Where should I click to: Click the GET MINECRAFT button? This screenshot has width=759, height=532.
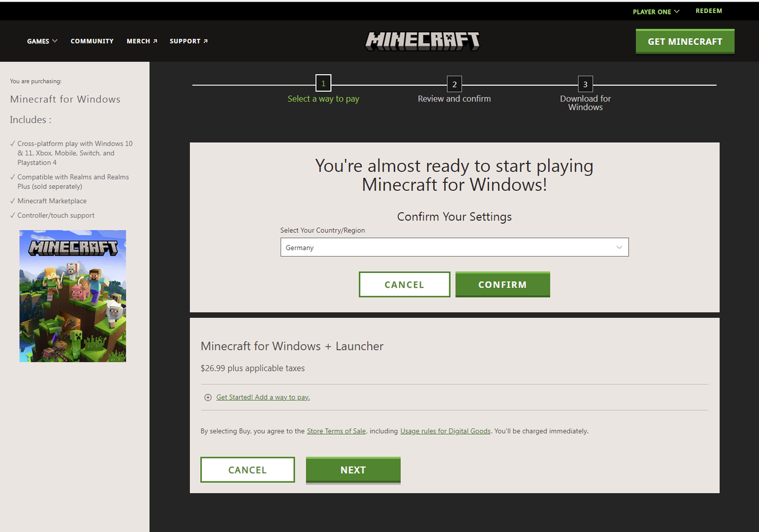click(x=685, y=41)
